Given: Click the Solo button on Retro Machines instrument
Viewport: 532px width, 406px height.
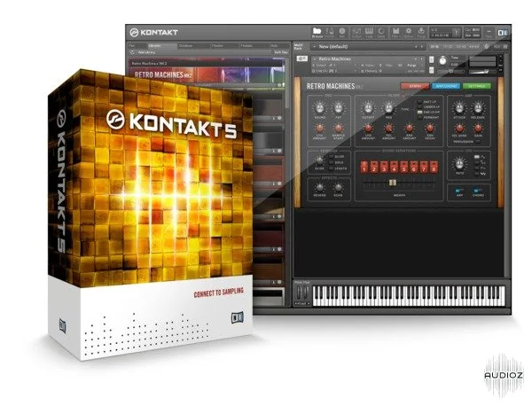Looking at the screenshot, I should [431, 59].
